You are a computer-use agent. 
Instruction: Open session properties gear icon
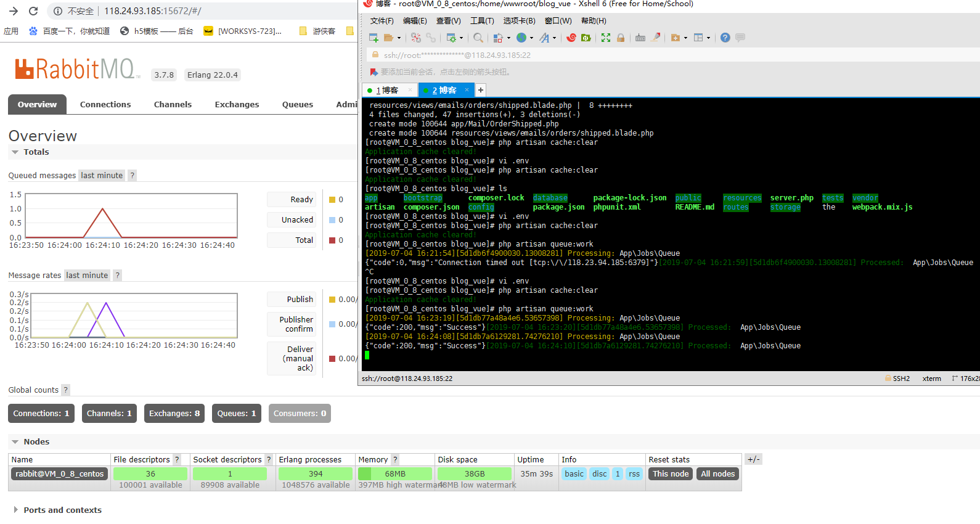pyautogui.click(x=451, y=38)
